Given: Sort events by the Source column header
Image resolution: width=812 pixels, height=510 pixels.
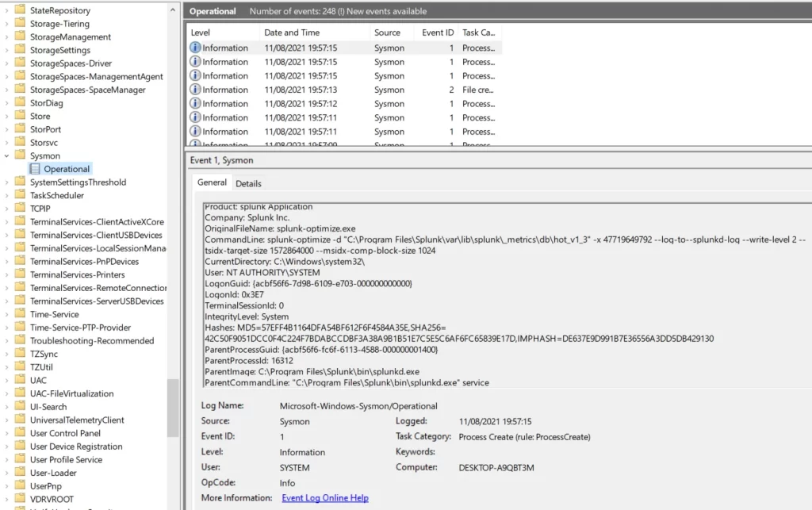Looking at the screenshot, I should click(x=392, y=32).
